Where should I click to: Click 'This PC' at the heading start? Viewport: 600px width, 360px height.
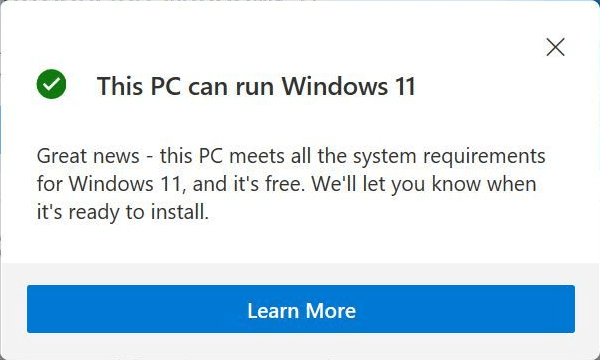pyautogui.click(x=139, y=86)
